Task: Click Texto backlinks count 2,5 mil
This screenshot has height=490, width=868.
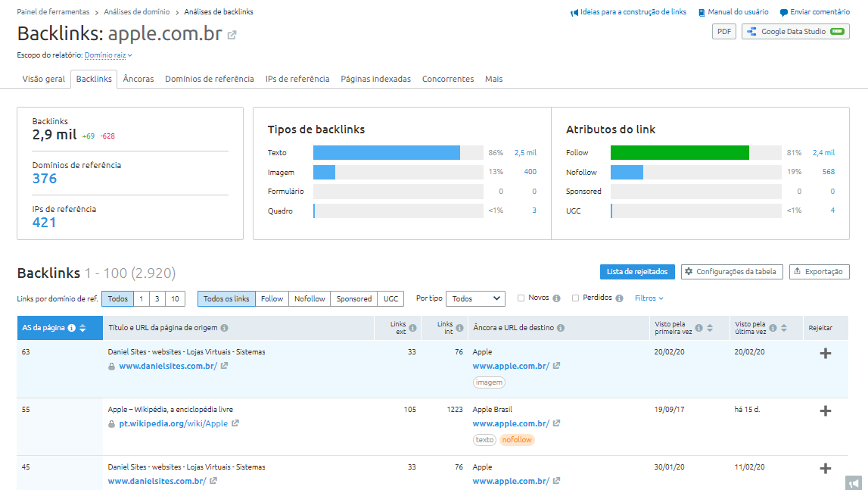Action: [525, 152]
